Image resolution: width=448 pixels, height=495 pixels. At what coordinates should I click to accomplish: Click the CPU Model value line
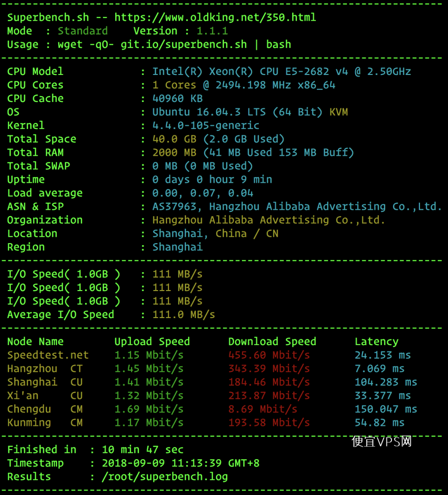pos(282,72)
